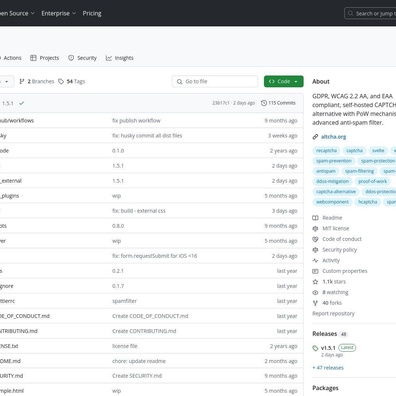Click the tag icon beside 54 Tags
This screenshot has height=396, width=396.
point(61,81)
